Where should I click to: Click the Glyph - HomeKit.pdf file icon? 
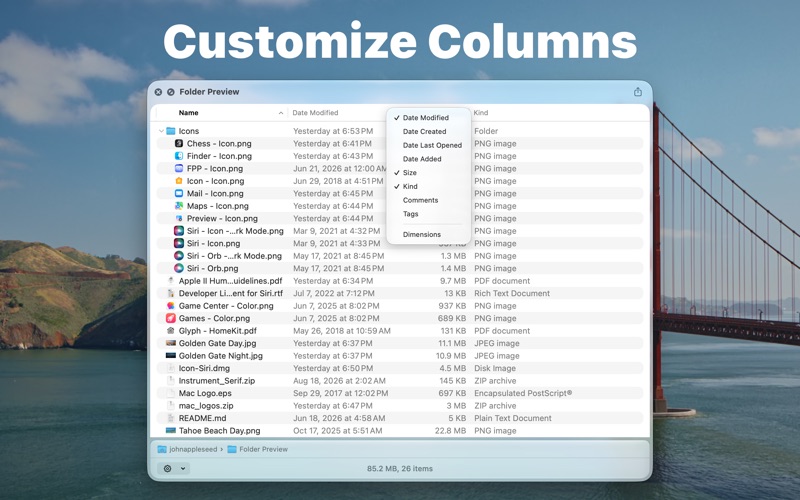[x=170, y=331]
